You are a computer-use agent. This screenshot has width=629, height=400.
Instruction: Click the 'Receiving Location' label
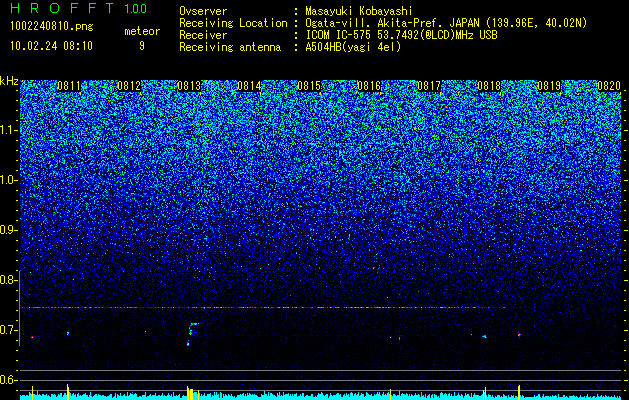pyautogui.click(x=233, y=23)
